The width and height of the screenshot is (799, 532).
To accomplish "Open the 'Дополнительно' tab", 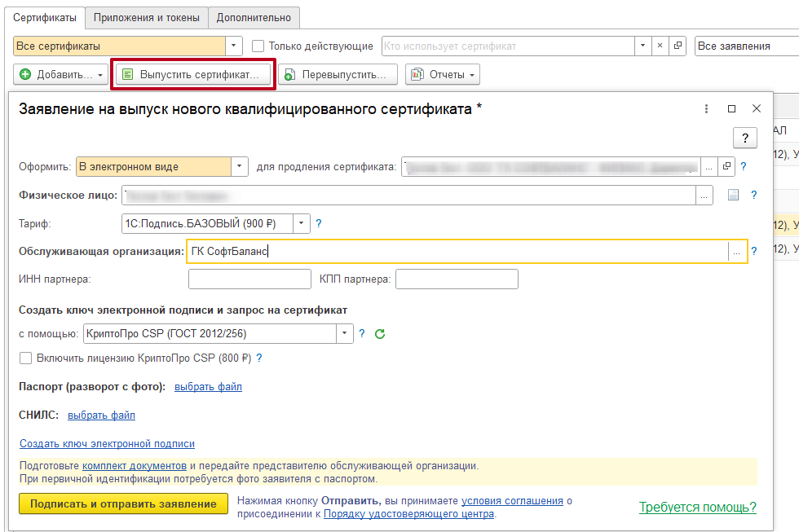I will point(254,17).
